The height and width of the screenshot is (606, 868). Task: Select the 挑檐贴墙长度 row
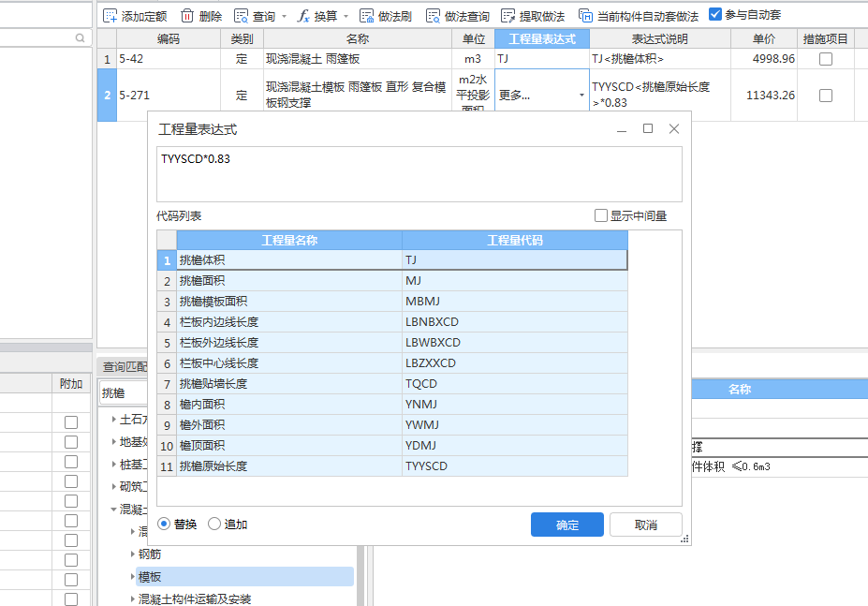392,383
